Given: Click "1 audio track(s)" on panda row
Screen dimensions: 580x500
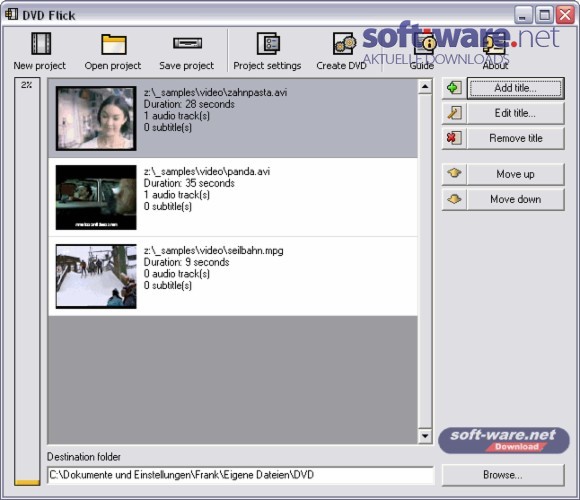Looking at the screenshot, I should pyautogui.click(x=176, y=195).
